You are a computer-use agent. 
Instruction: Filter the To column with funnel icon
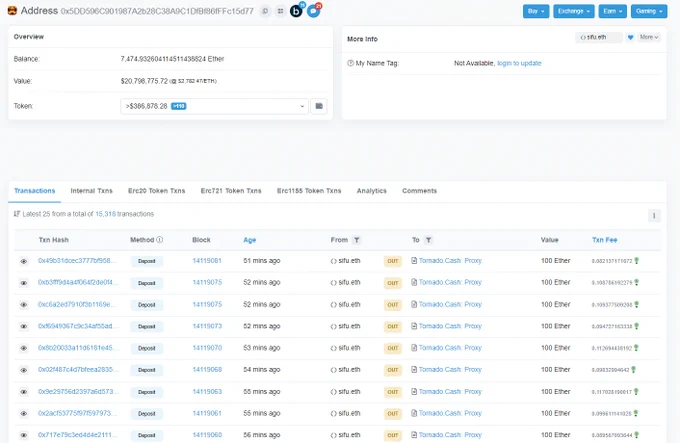pos(428,240)
